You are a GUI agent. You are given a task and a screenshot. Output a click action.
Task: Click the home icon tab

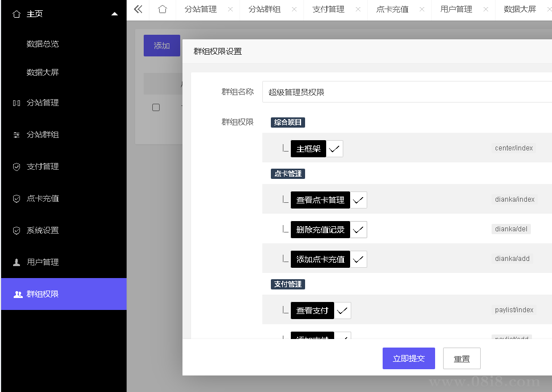pyautogui.click(x=163, y=10)
